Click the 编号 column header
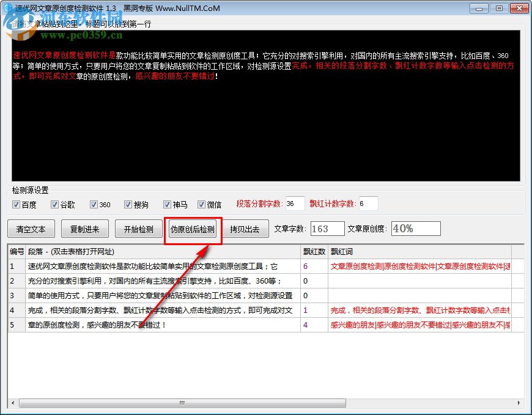 point(17,252)
